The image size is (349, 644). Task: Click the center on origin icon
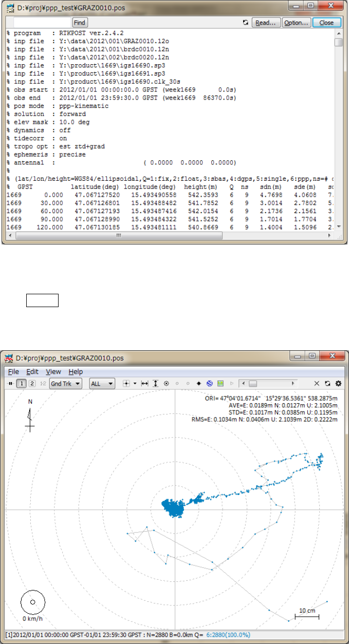coord(126,384)
